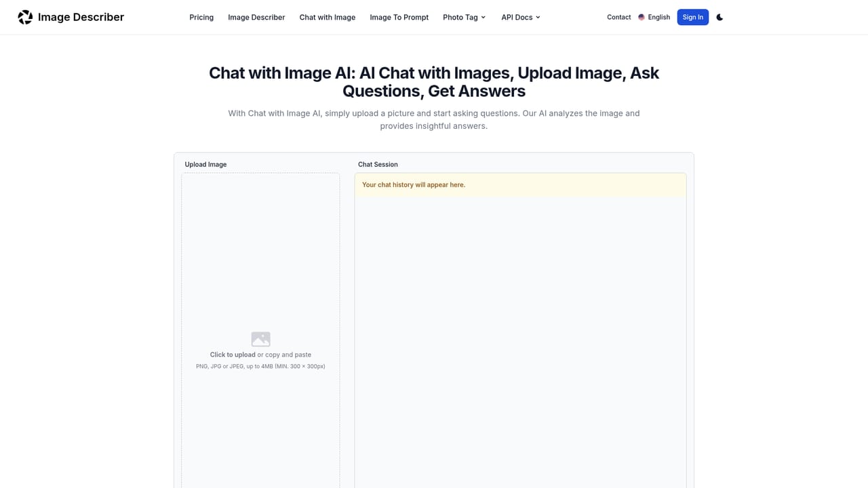Click the "Your chat history will appear here." notice

click(x=521, y=184)
